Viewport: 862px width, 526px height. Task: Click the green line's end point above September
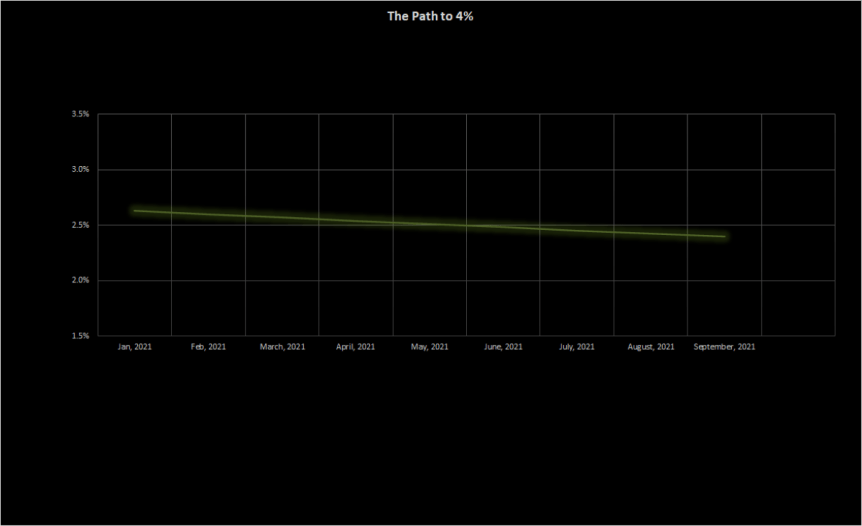723,237
